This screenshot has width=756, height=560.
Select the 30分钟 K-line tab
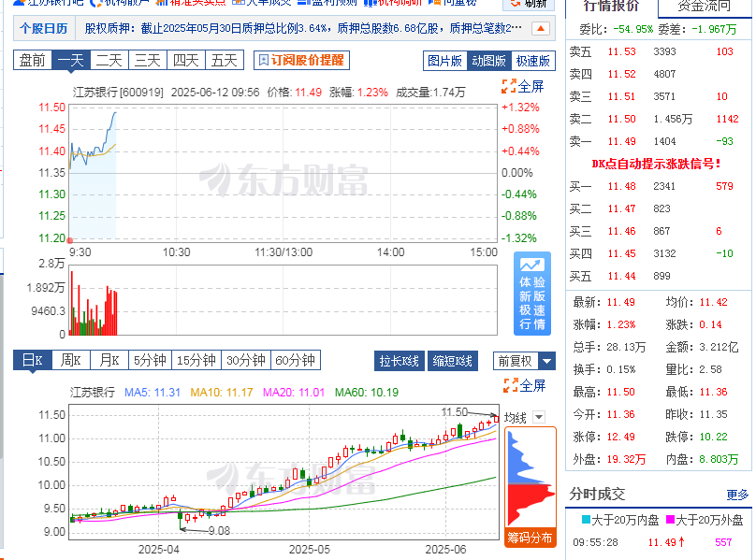pyautogui.click(x=246, y=360)
